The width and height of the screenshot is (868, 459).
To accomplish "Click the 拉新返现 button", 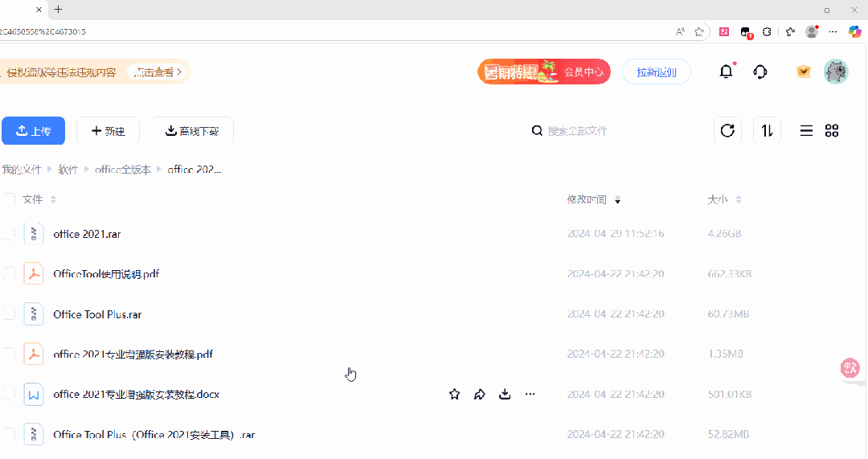I will coord(657,72).
